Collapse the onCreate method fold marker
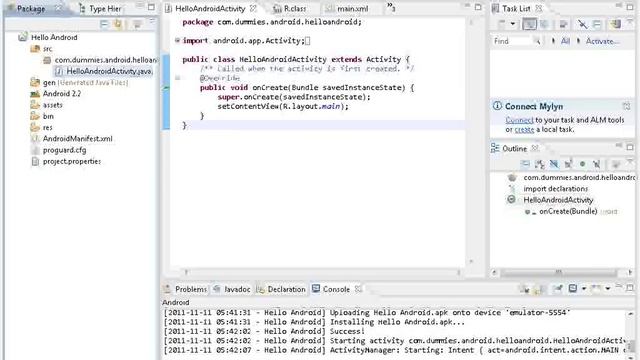Viewport: 640px width, 360px height. pyautogui.click(x=178, y=78)
